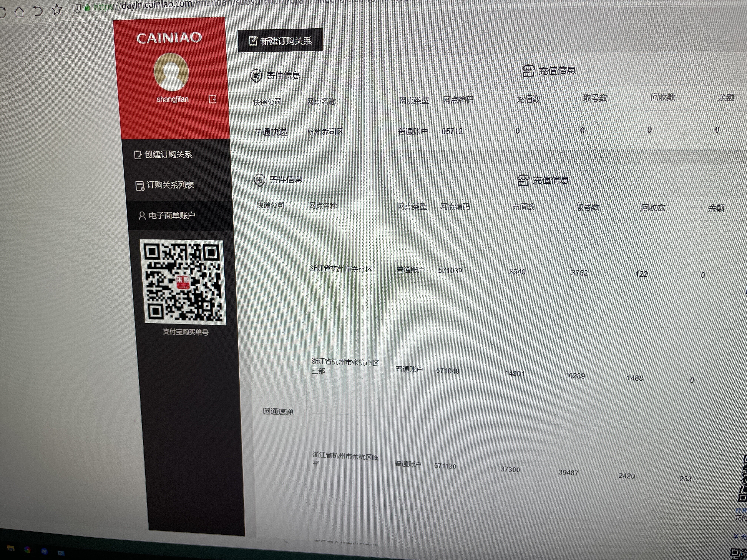Click 杭州乔司区 branch name
747x560 pixels.
click(325, 132)
